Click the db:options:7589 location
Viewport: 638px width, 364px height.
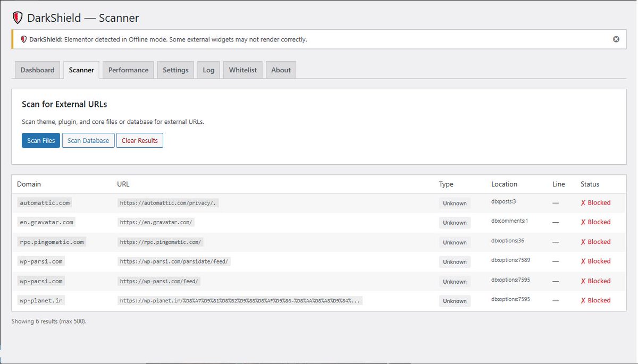click(x=510, y=260)
